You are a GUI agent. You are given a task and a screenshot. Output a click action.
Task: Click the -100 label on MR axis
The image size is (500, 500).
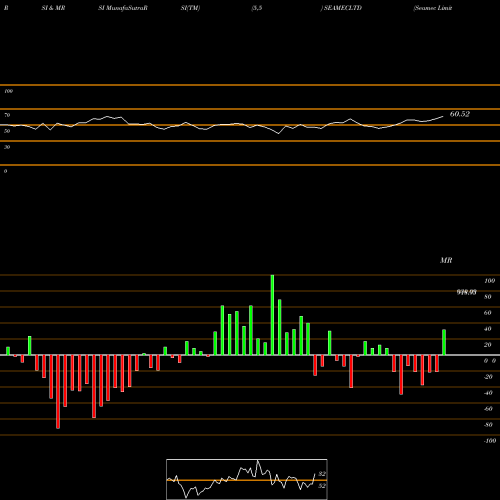(490, 441)
